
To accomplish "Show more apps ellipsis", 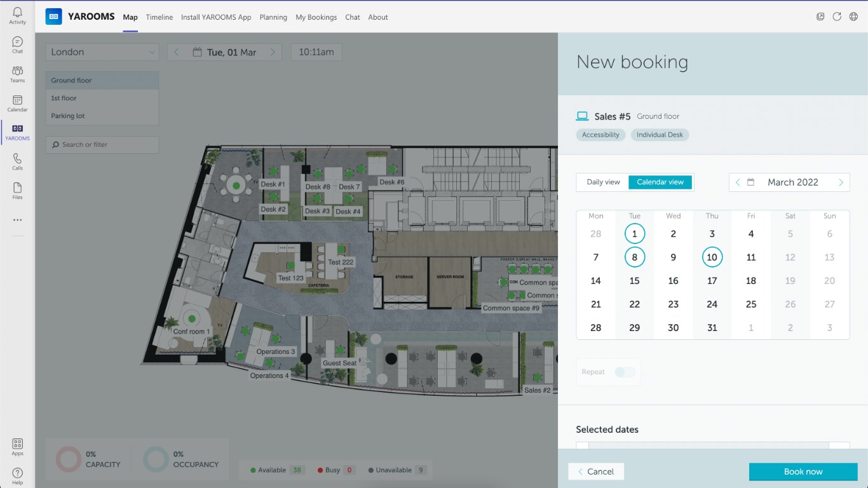I will [x=17, y=220].
